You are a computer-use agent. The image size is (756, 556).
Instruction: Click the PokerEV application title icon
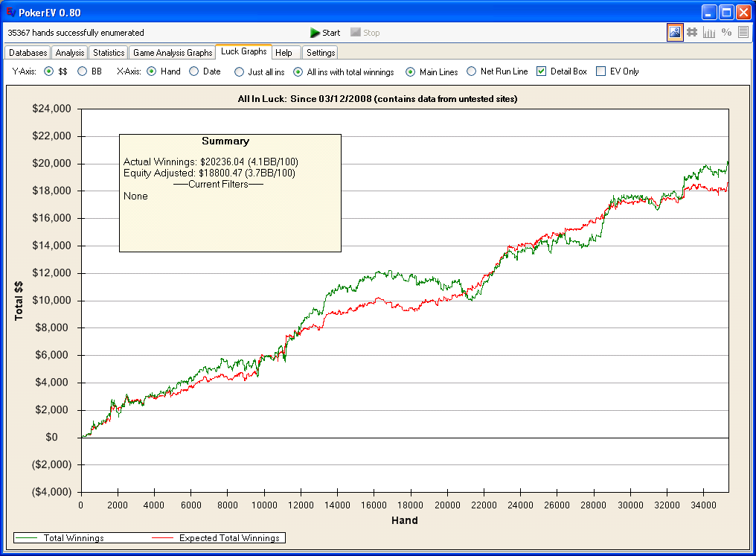tap(10, 12)
